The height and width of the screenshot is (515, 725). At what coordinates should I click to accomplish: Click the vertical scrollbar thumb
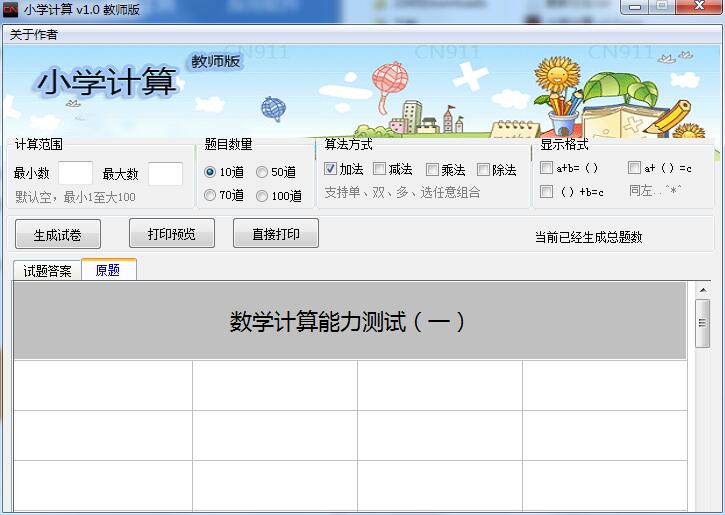click(702, 323)
